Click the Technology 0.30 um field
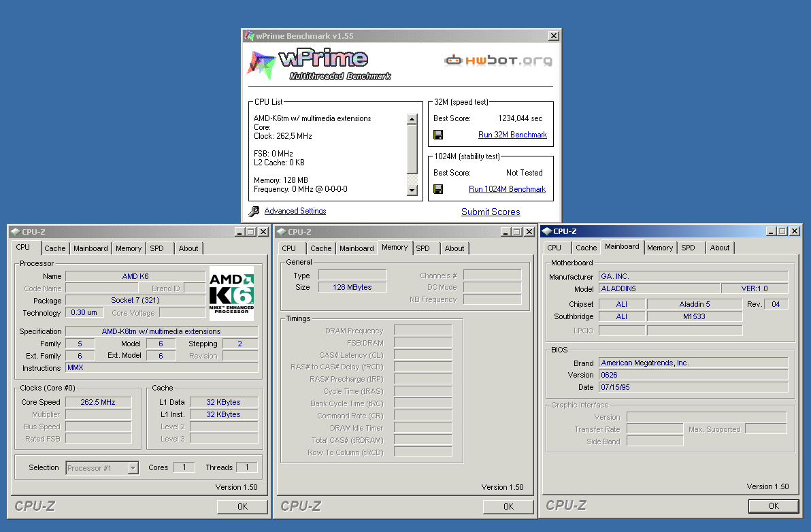This screenshot has width=811, height=532. (84, 312)
